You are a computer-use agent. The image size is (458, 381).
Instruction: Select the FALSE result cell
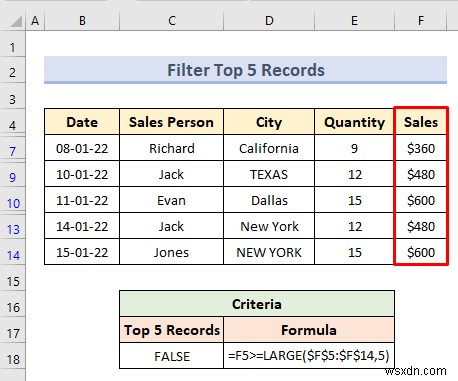171,356
